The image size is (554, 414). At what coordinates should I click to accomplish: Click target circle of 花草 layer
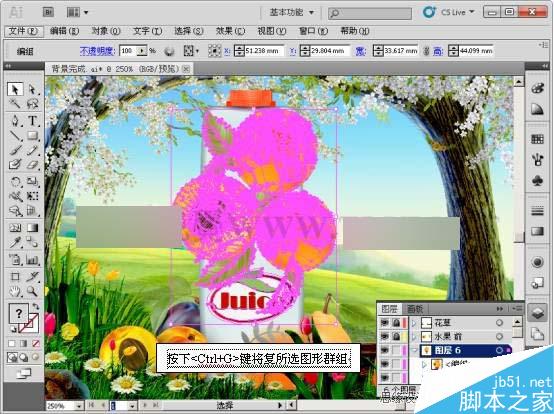pos(499,323)
